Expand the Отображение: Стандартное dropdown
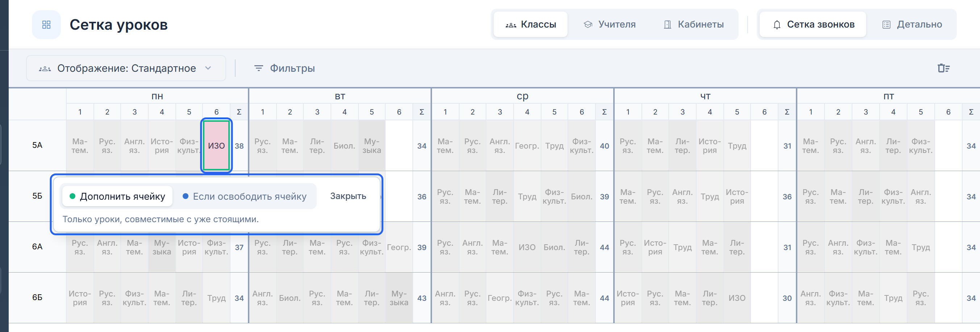980x332 pixels. pos(126,68)
